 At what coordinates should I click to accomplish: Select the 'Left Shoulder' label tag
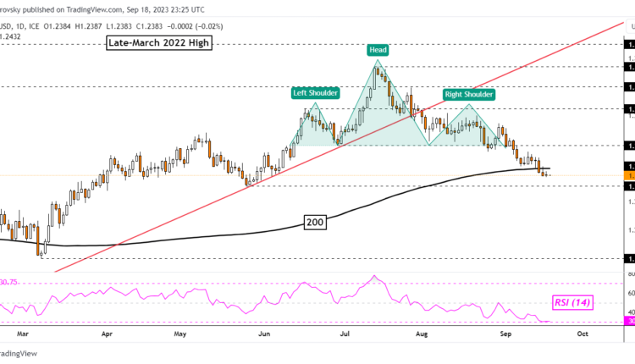pyautogui.click(x=315, y=92)
